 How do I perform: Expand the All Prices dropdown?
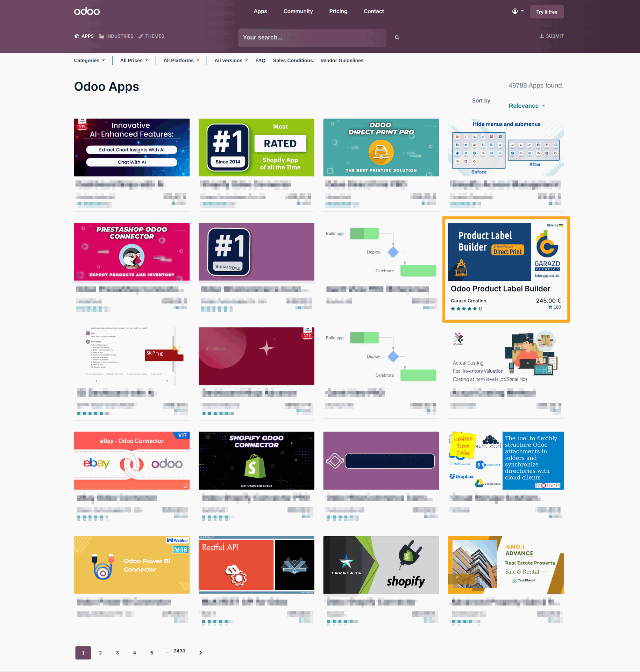coord(134,61)
